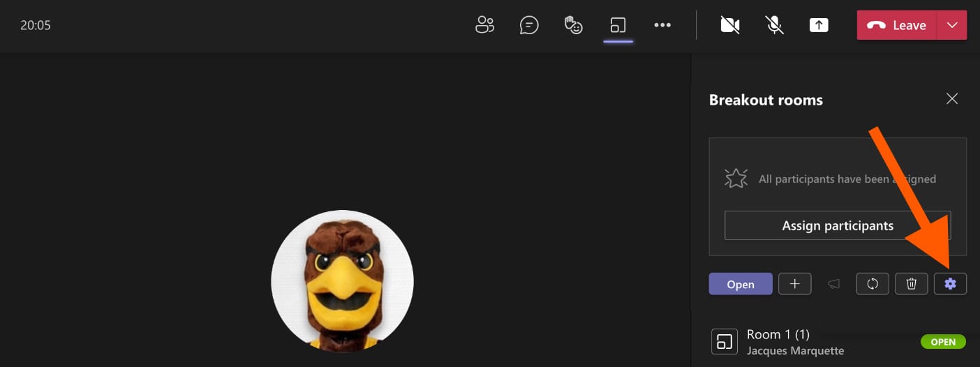Click the red Leave button
Image resolution: width=980 pixels, height=367 pixels.
[898, 25]
